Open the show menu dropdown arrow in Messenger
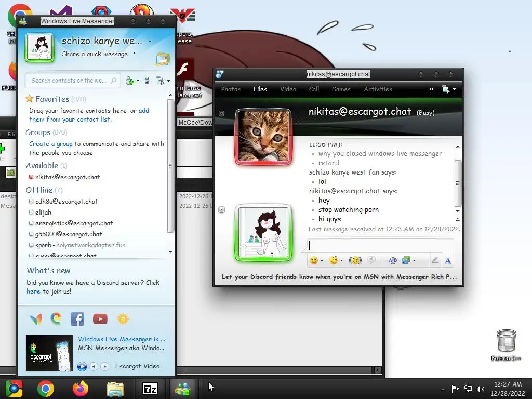The image size is (532, 399). click(169, 81)
